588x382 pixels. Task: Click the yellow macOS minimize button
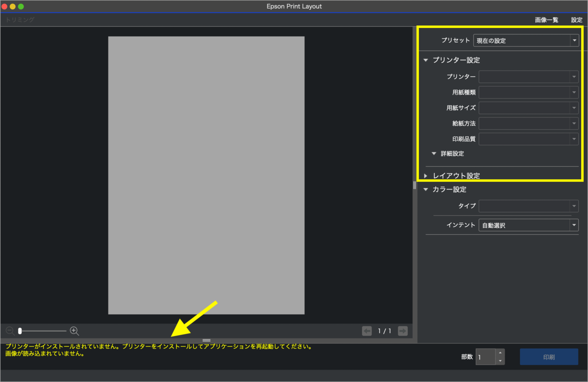(x=13, y=6)
